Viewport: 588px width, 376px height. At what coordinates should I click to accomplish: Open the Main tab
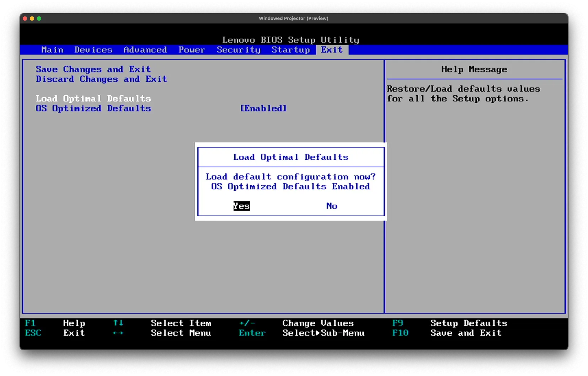[x=52, y=50]
